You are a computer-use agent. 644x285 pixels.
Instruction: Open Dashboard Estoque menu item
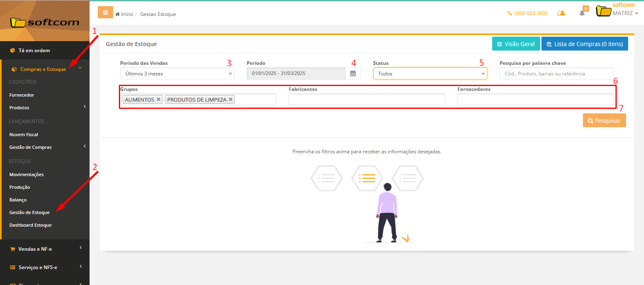pyautogui.click(x=31, y=225)
